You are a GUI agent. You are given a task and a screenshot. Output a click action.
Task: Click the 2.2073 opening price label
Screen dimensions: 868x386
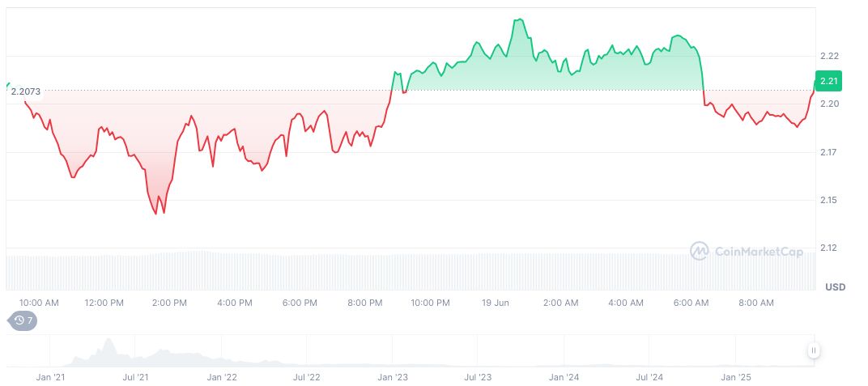tap(26, 91)
